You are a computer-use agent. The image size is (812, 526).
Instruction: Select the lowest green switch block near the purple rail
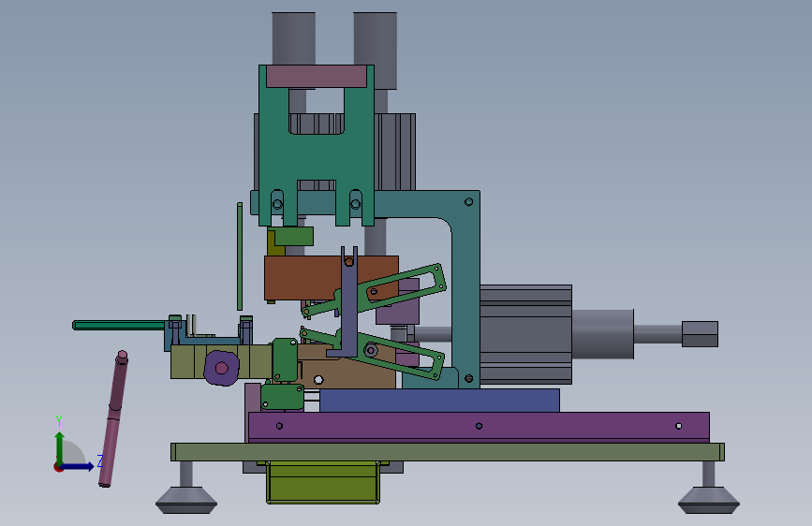282,397
